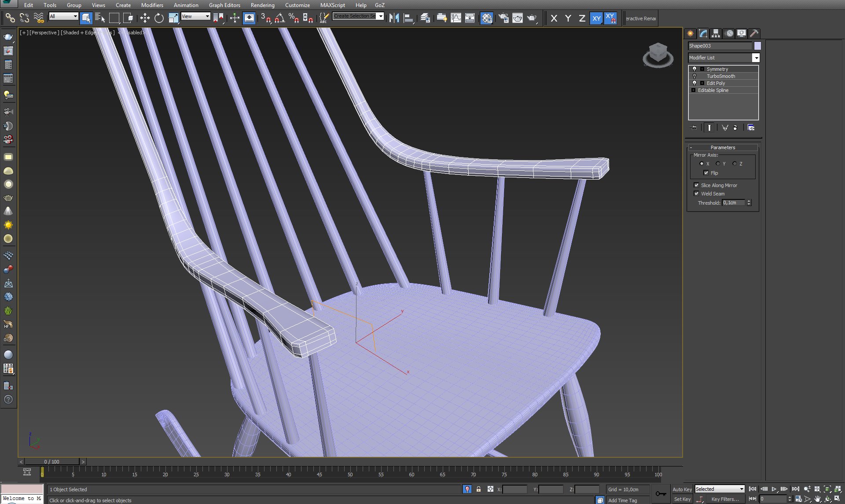Select the X mirror axis
This screenshot has height=504, width=845.
tap(702, 164)
